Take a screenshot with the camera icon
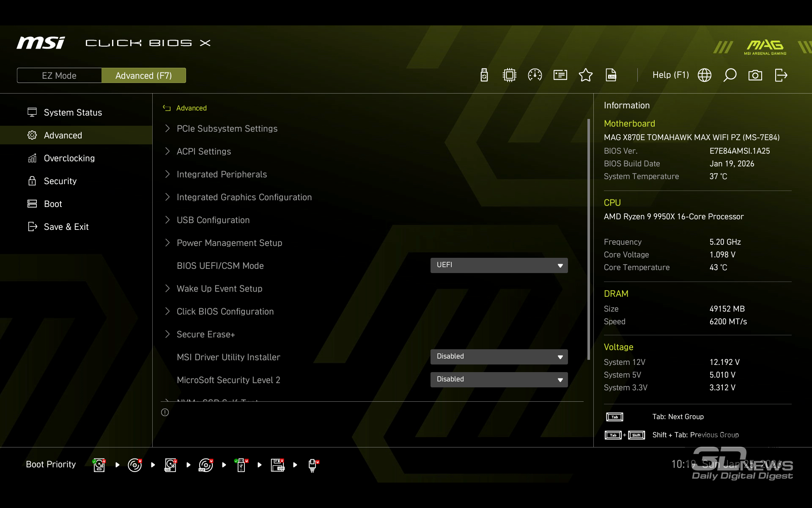 click(x=755, y=75)
